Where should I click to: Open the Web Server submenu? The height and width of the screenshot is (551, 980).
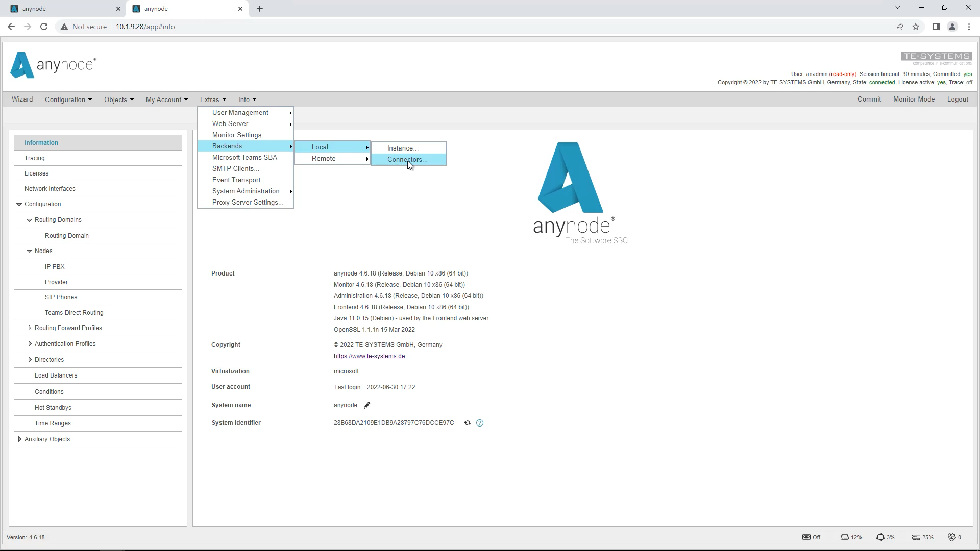(x=246, y=124)
